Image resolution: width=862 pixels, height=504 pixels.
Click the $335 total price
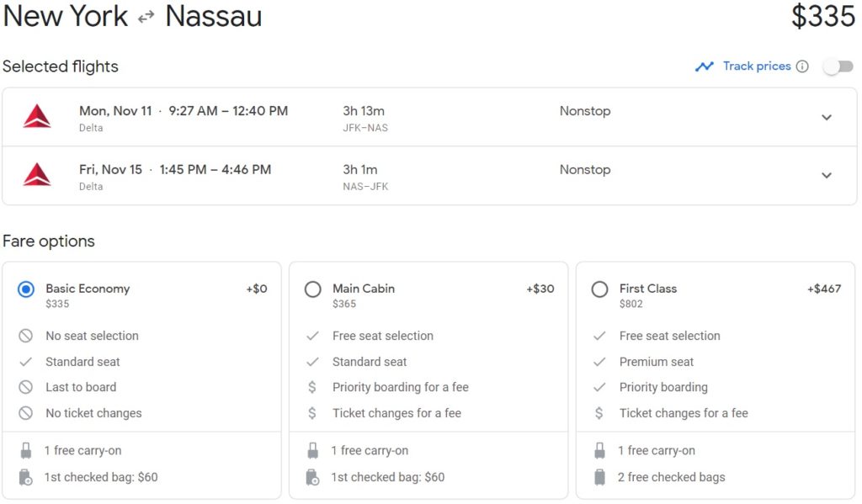click(x=822, y=17)
